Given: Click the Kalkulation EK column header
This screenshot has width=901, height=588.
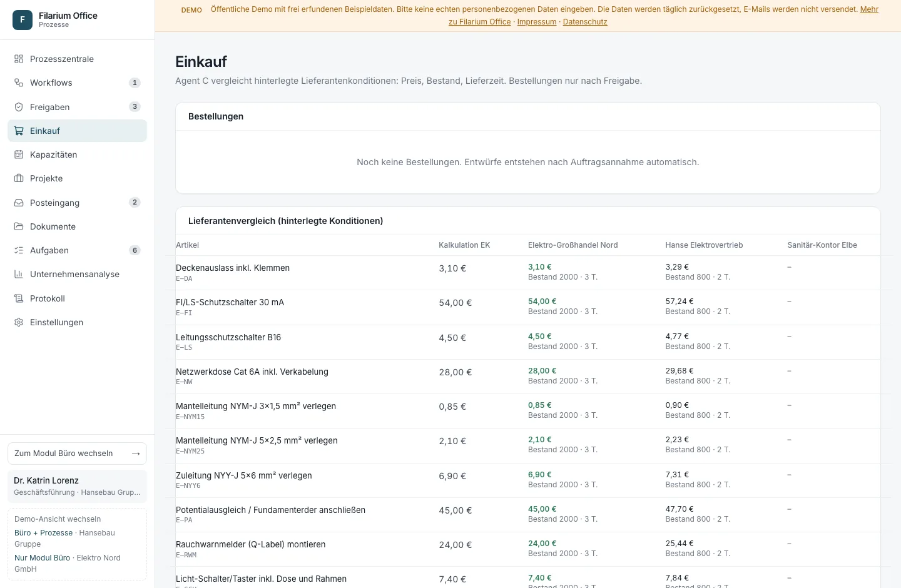Looking at the screenshot, I should (464, 245).
